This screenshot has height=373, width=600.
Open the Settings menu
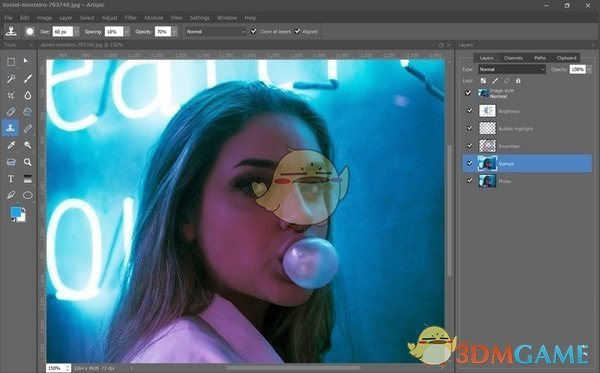click(x=199, y=18)
